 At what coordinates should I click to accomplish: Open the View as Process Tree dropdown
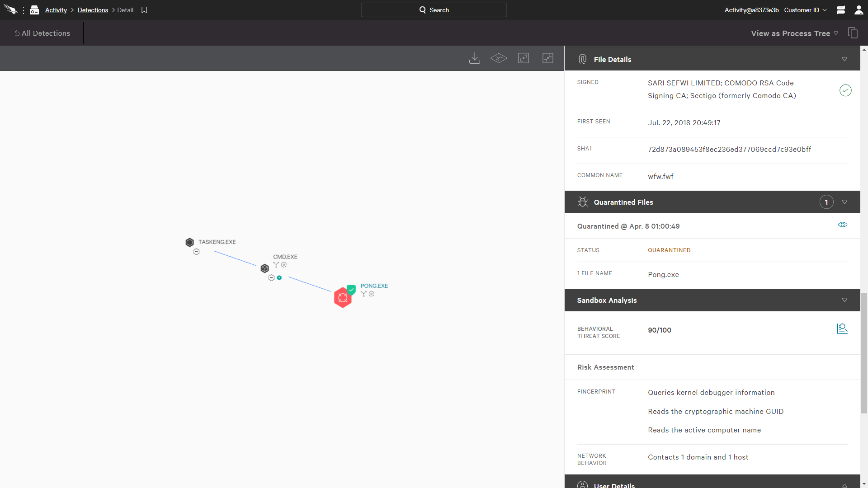tap(795, 33)
